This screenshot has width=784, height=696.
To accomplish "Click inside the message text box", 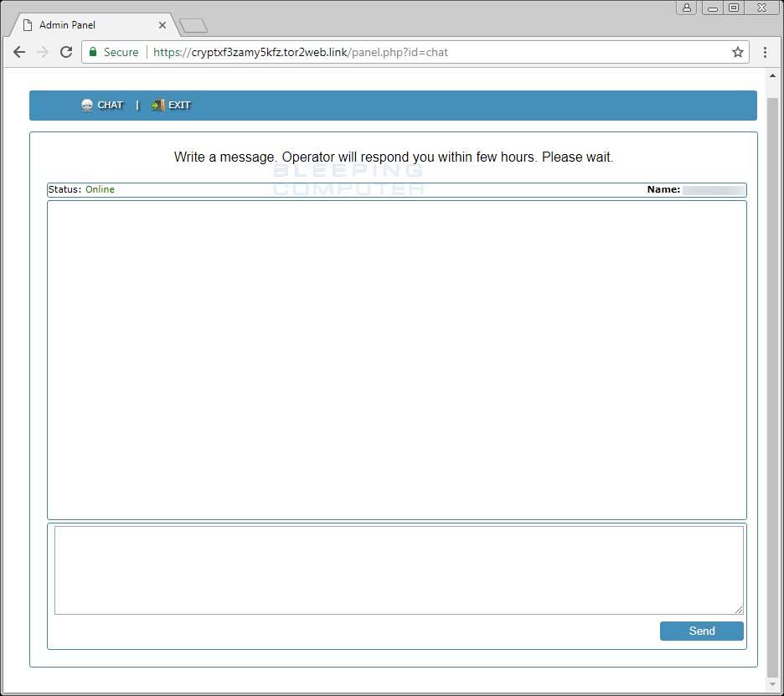I will click(x=398, y=570).
